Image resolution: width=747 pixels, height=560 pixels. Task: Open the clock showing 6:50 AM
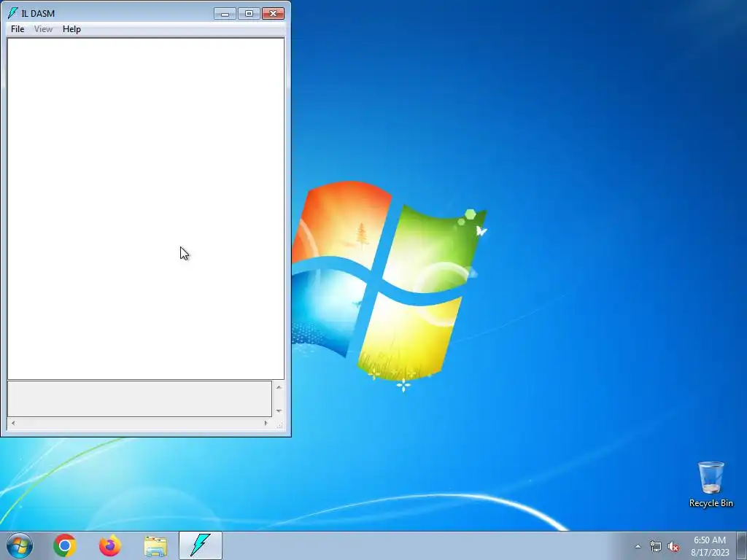tap(710, 546)
